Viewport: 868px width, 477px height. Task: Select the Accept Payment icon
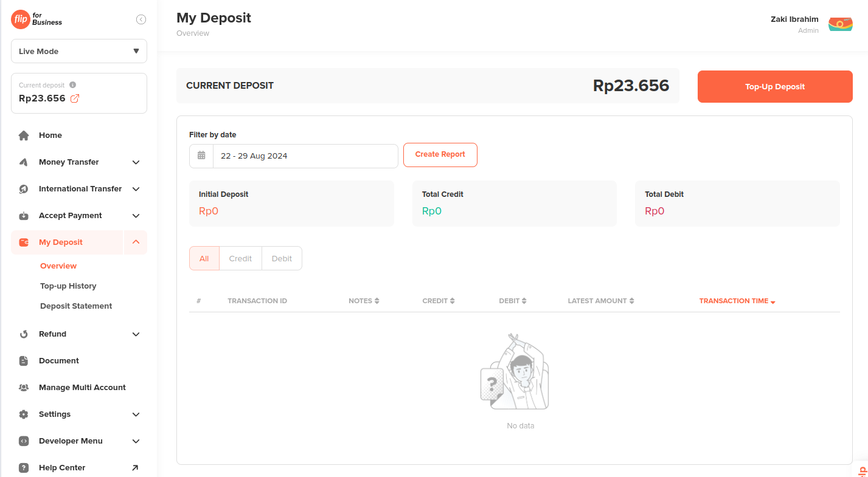pyautogui.click(x=23, y=215)
